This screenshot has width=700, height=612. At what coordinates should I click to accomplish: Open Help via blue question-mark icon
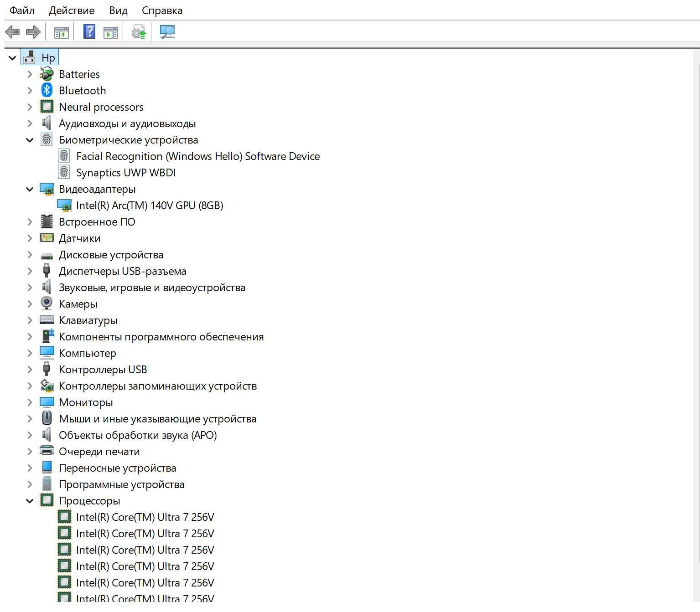[89, 31]
